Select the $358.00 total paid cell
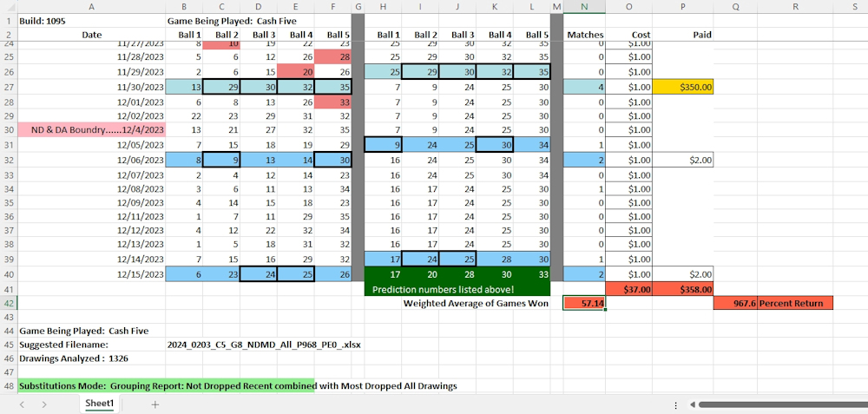This screenshot has width=868, height=414. tap(685, 288)
